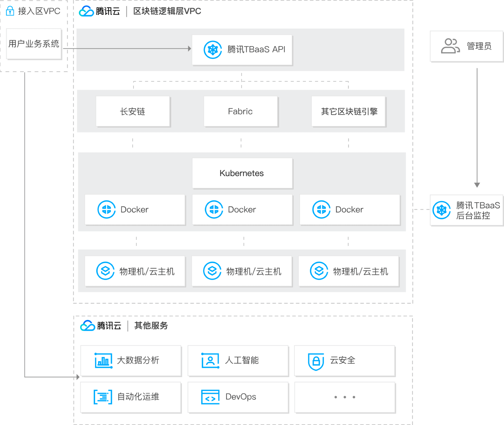The height and width of the screenshot is (425, 504).
Task: Click the 大数据分析 label
Action: 138,360
